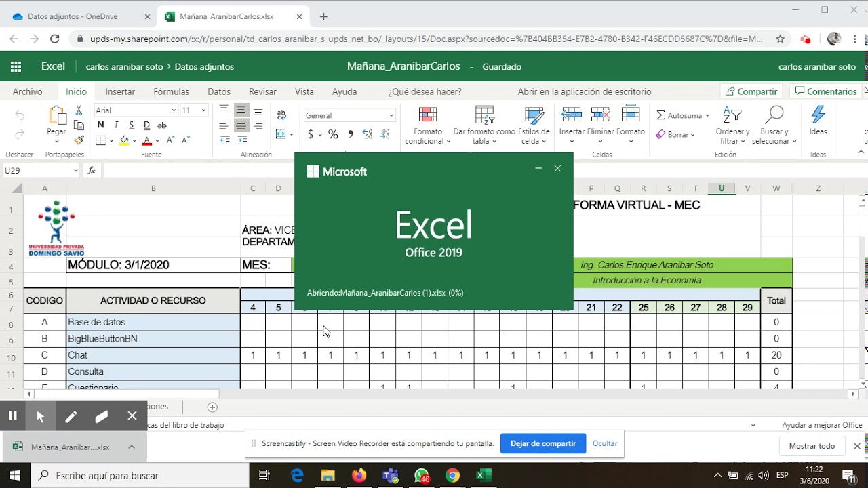Open Ordenar y filtrar
This screenshot has width=868, height=488.
[732, 126]
